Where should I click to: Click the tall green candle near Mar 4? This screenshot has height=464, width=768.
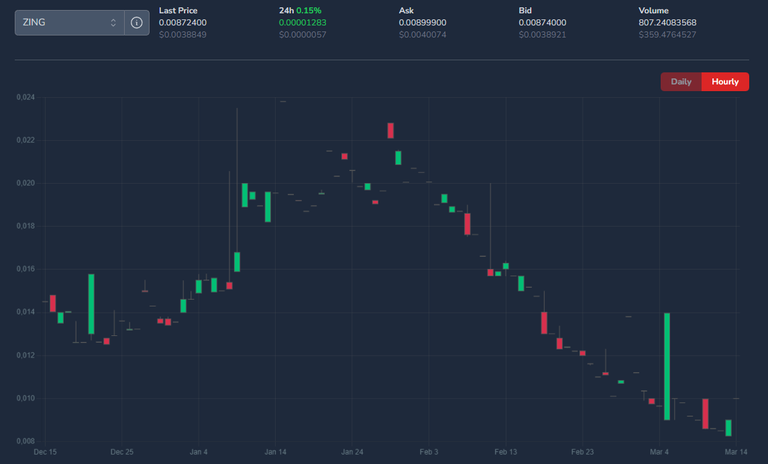(667, 366)
